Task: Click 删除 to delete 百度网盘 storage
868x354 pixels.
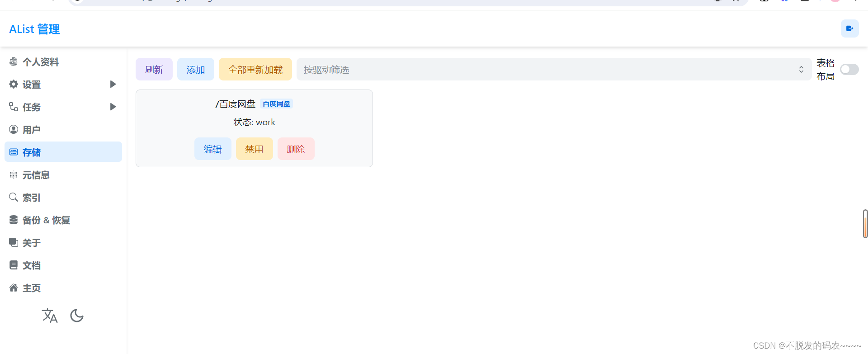Action: click(x=296, y=149)
